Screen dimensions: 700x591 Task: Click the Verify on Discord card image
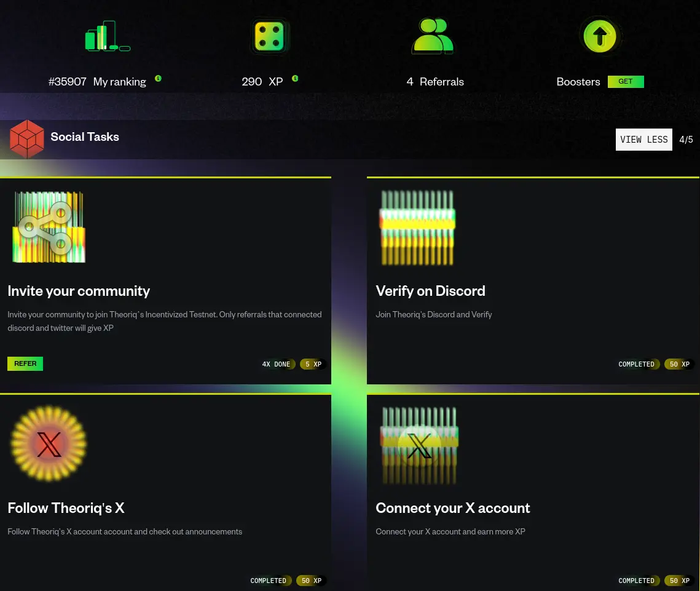[417, 228]
